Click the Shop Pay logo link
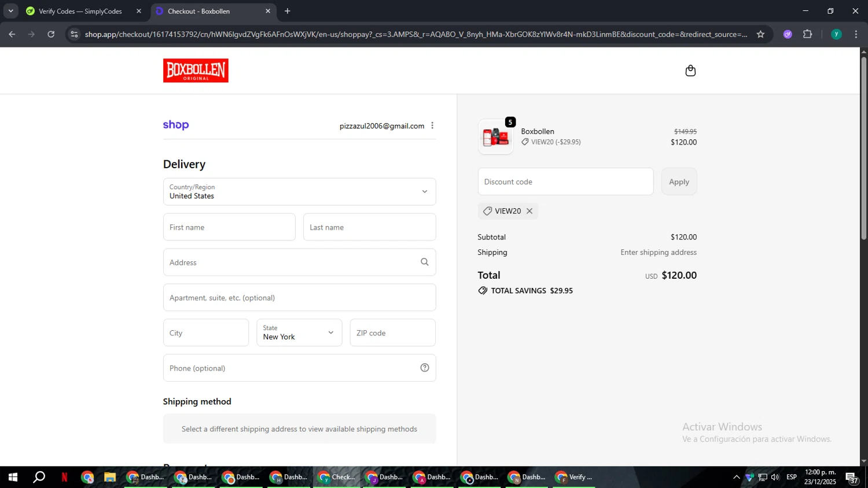Screen dimensions: 868x488 pos(176,125)
